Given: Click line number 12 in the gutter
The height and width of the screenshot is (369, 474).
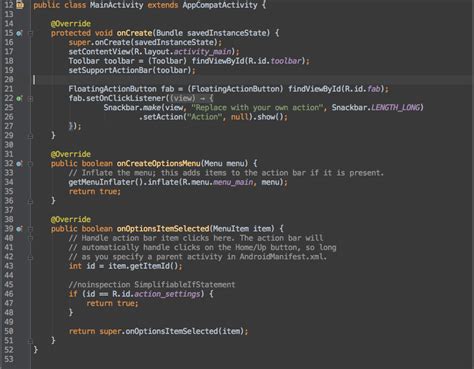Looking at the screenshot, I should (x=9, y=5).
